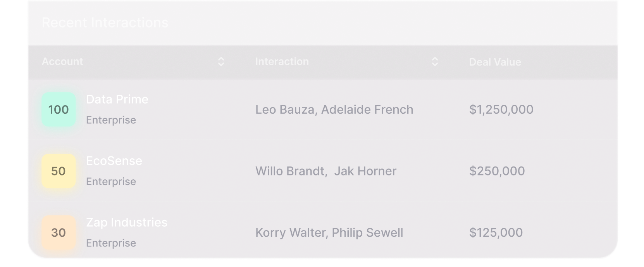
Task: Open the EcoSense account
Action: (114, 161)
